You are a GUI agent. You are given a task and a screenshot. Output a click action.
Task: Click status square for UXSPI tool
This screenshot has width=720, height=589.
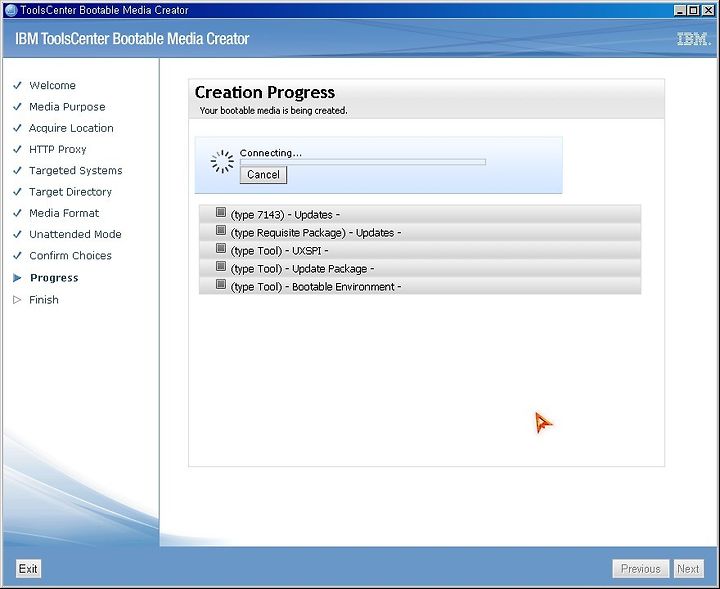pos(221,248)
